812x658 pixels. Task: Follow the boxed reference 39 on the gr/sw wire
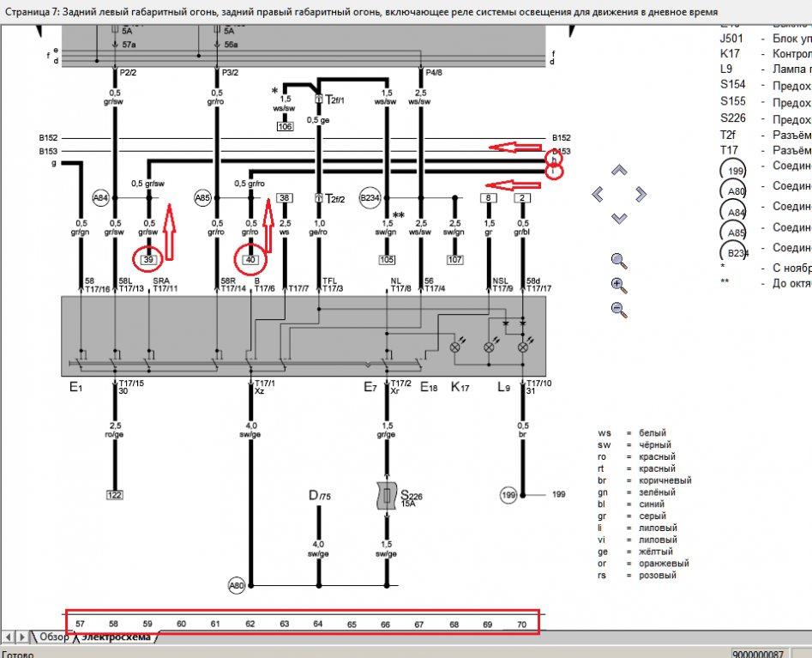pos(149,258)
